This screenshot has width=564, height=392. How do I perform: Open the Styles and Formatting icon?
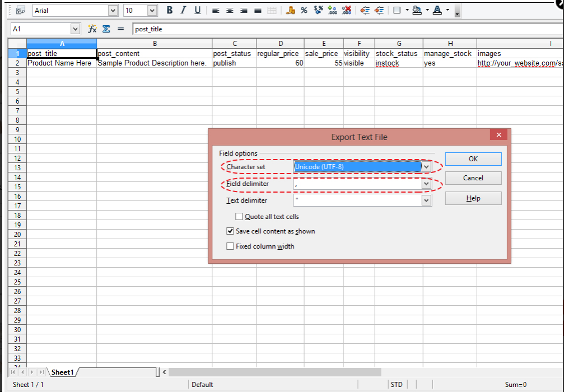coord(21,10)
